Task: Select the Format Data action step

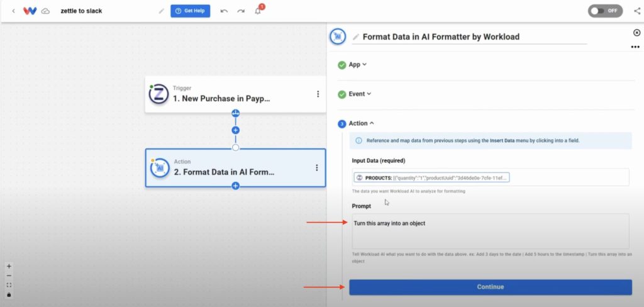Action: click(235, 168)
